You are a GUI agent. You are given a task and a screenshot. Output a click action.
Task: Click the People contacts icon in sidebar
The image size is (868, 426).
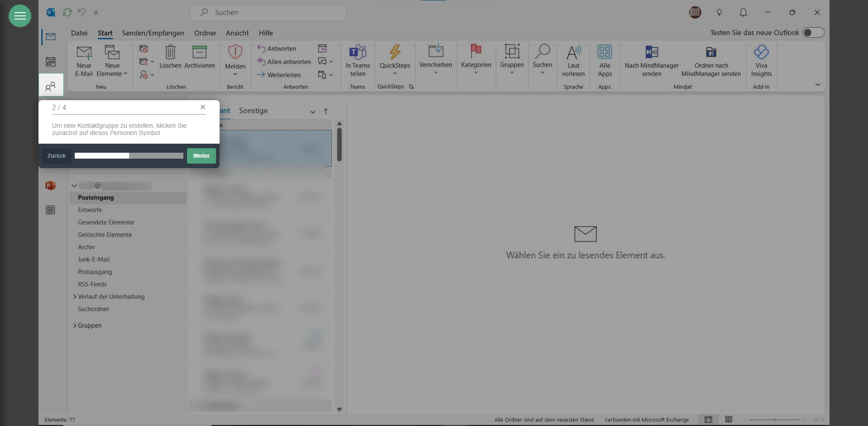click(x=51, y=86)
